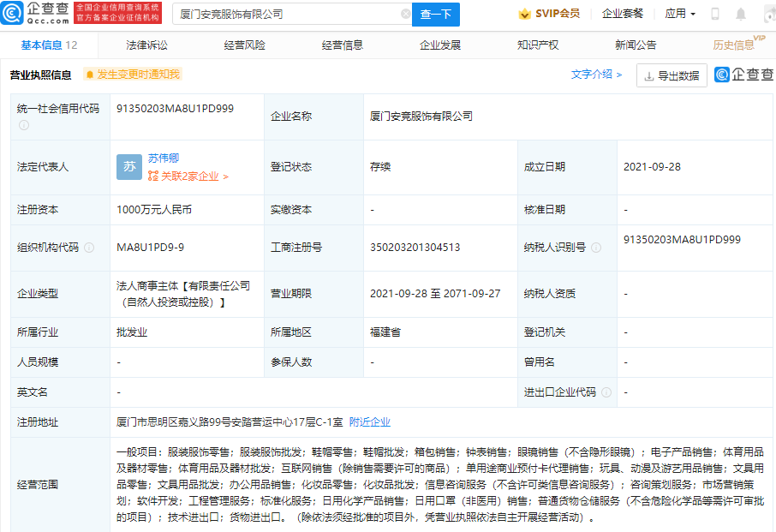Open the 附近企业 nearby companies link
This screenshot has height=532, width=776.
point(370,422)
